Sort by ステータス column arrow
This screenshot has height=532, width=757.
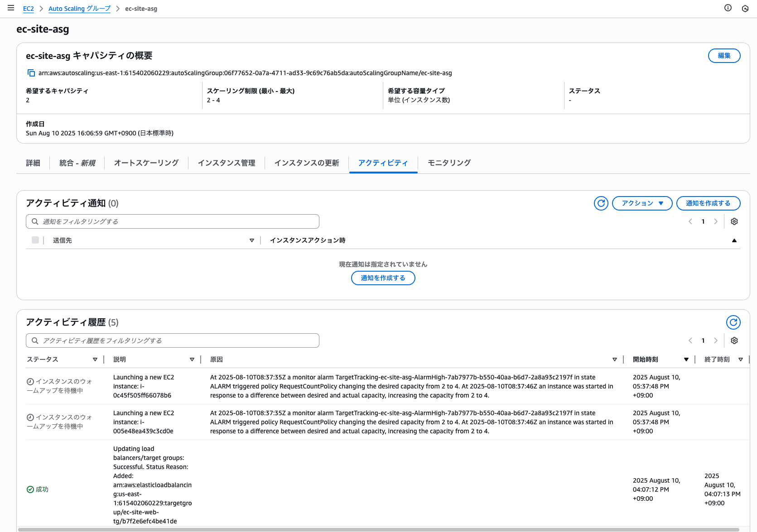95,359
